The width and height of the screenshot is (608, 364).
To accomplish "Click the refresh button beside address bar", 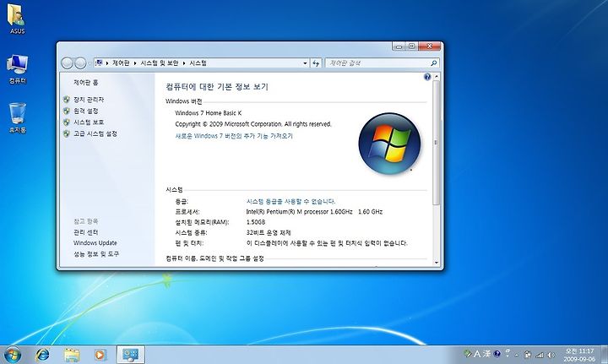I will [316, 63].
